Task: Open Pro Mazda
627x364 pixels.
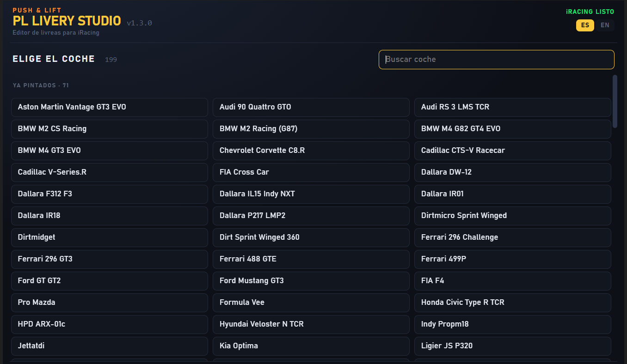Action: 110,303
